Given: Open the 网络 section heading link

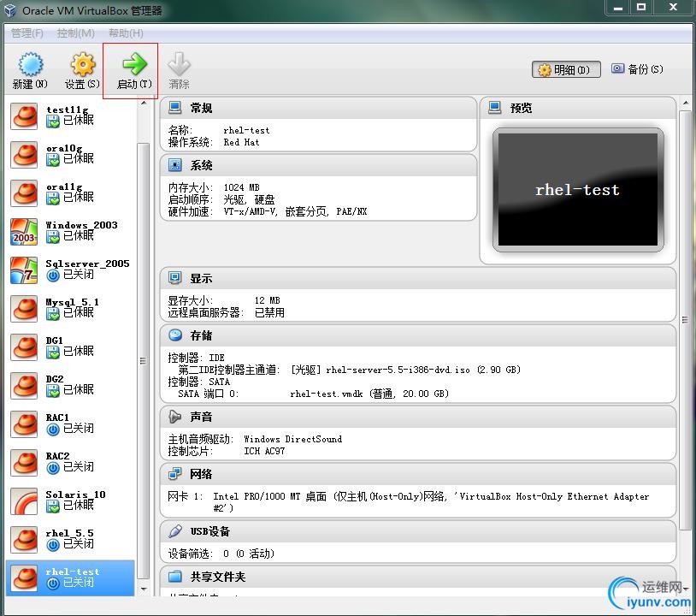Looking at the screenshot, I should [201, 474].
